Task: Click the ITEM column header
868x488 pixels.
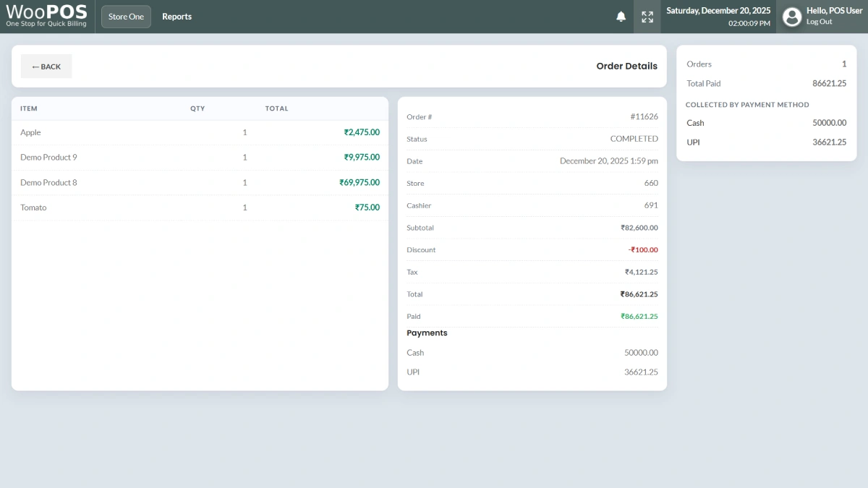Action: (29, 108)
